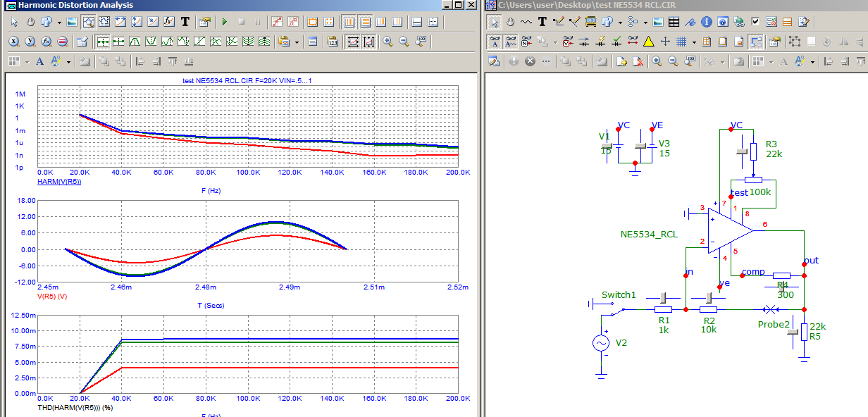Click the '100k' potentiometer label in schematic
Viewport: 868px width, 417px height.
point(760,192)
